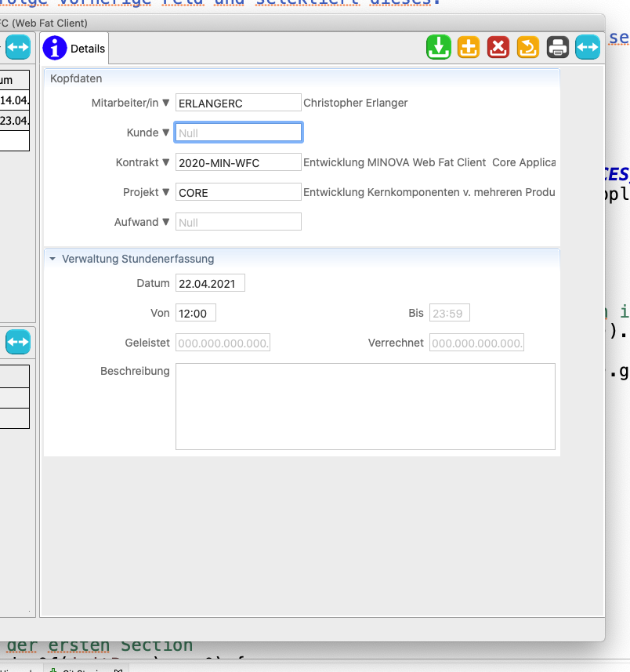The height and width of the screenshot is (672, 630).
Task: Revert changes with the orange undo arrow icon
Action: click(x=527, y=47)
